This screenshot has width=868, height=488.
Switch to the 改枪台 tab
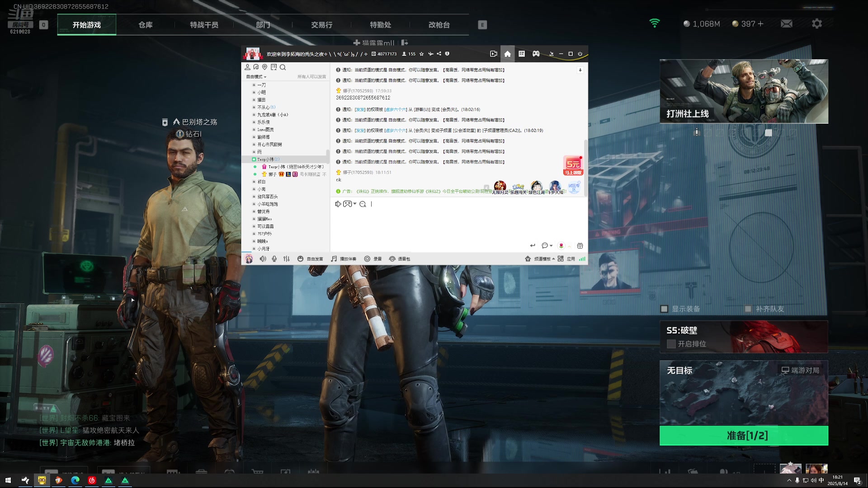[x=439, y=25]
